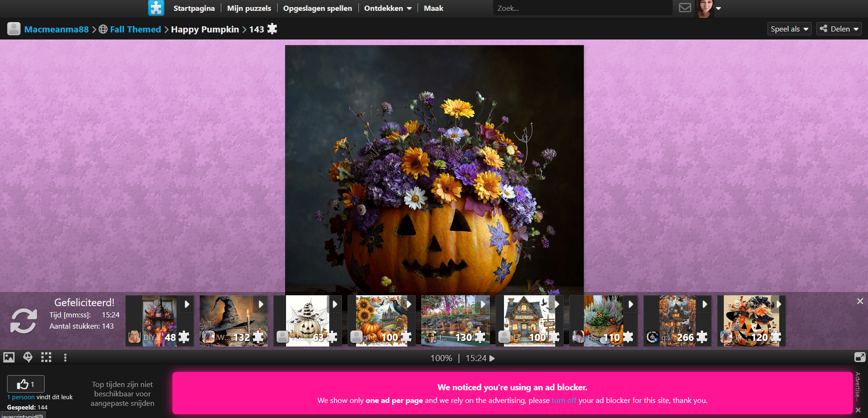The height and width of the screenshot is (418, 868).
Task: Toggle fullscreen mode with the expand icon
Action: (860, 357)
